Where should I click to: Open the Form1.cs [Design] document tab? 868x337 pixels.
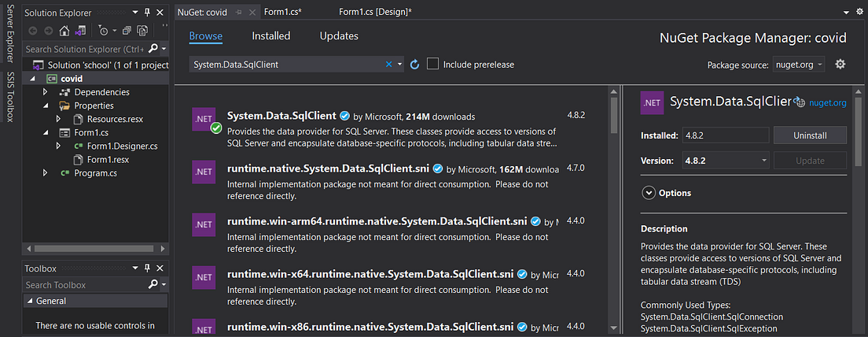point(375,12)
